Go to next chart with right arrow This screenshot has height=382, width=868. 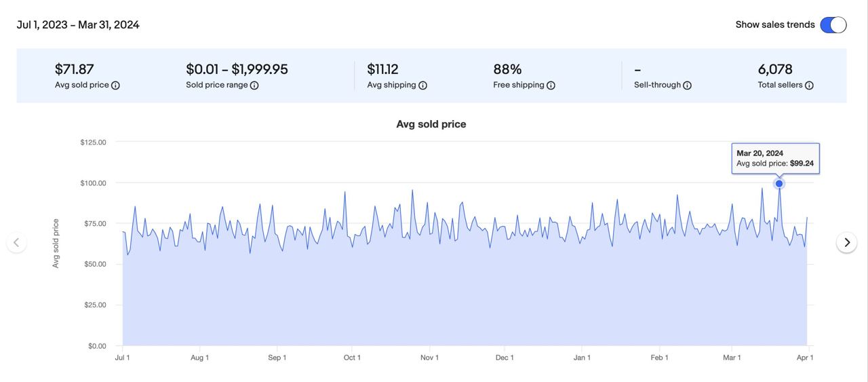click(x=846, y=242)
